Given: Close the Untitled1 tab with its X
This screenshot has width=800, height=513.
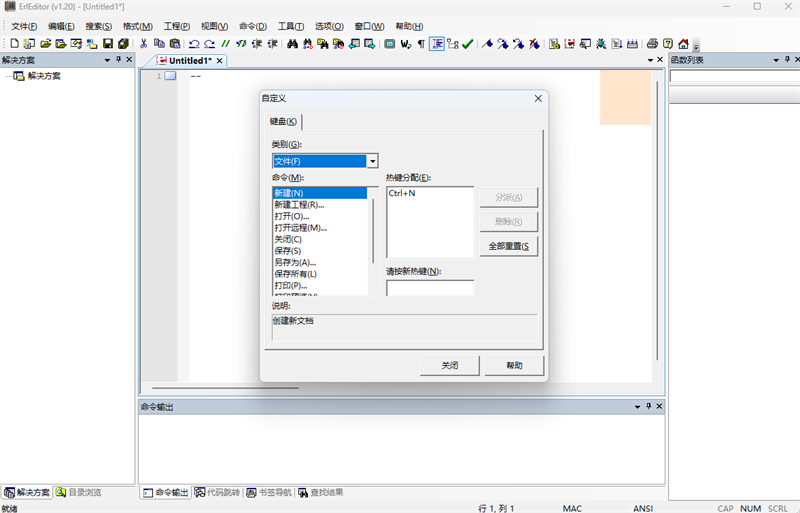Looking at the screenshot, I should (x=219, y=61).
